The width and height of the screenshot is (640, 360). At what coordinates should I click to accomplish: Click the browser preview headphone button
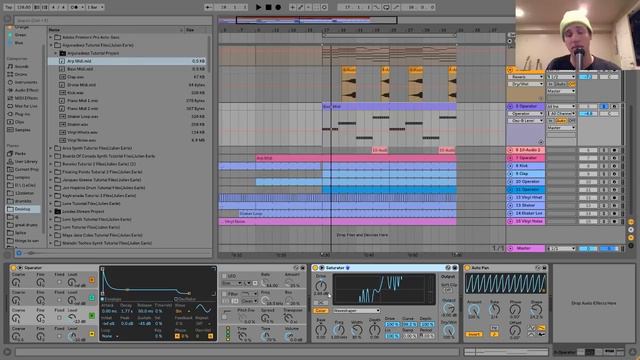pos(18,253)
